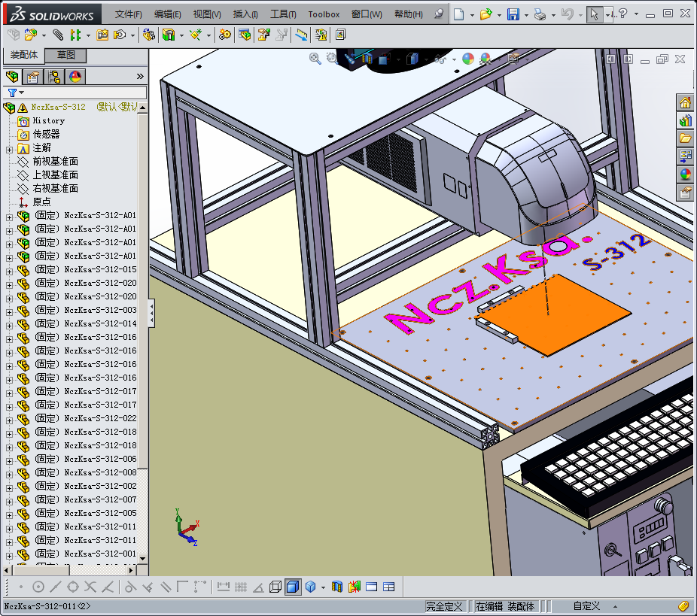Open the Insert Components dropdown arrow

[x=44, y=35]
